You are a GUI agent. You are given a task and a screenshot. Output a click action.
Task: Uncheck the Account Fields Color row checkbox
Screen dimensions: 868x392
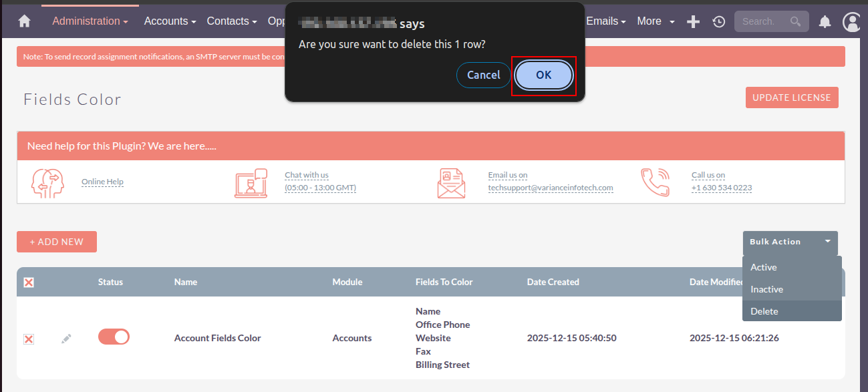click(x=29, y=339)
